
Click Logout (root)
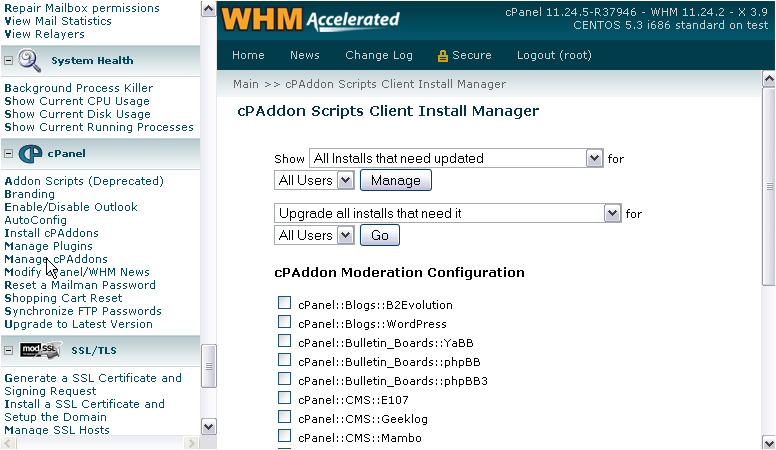tap(554, 55)
